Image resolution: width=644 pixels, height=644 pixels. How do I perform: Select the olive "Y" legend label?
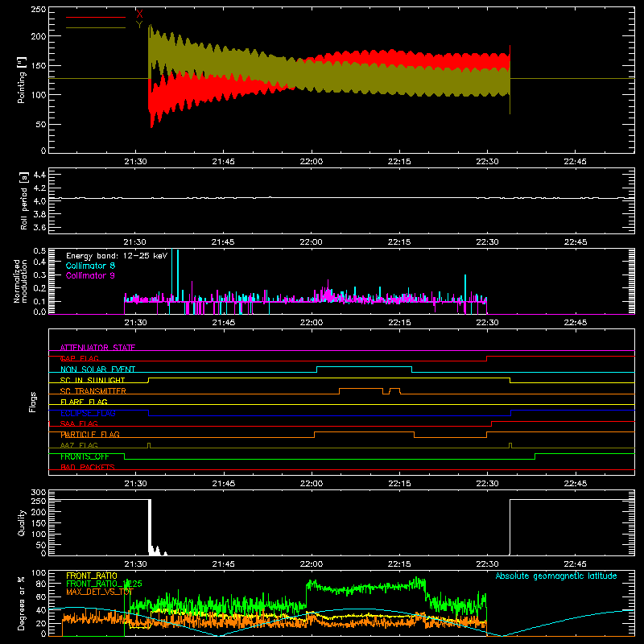(x=139, y=25)
